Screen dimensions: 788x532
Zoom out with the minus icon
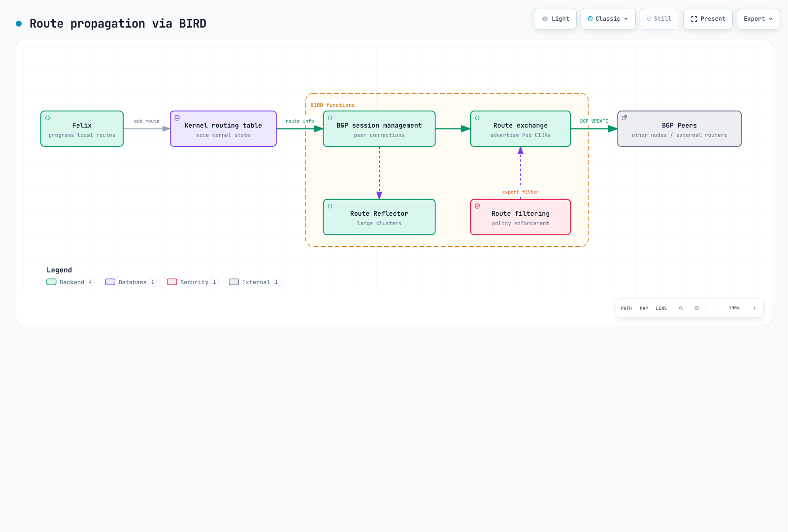pyautogui.click(x=714, y=308)
